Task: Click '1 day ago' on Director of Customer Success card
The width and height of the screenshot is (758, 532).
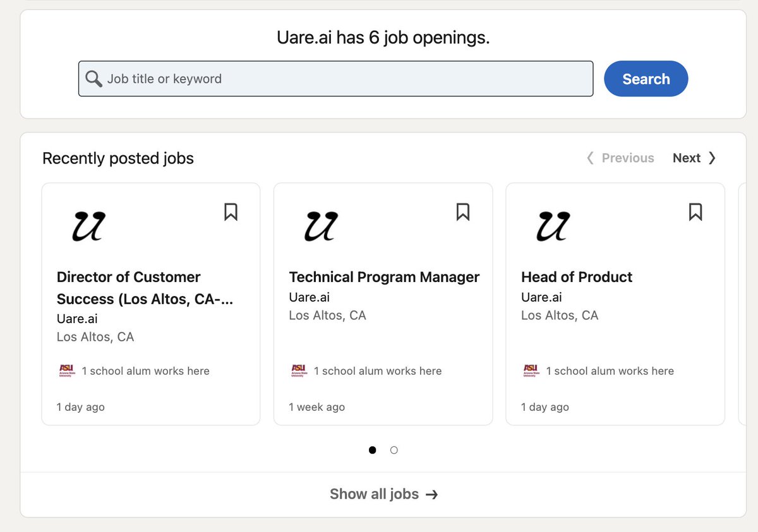Action: (x=81, y=407)
